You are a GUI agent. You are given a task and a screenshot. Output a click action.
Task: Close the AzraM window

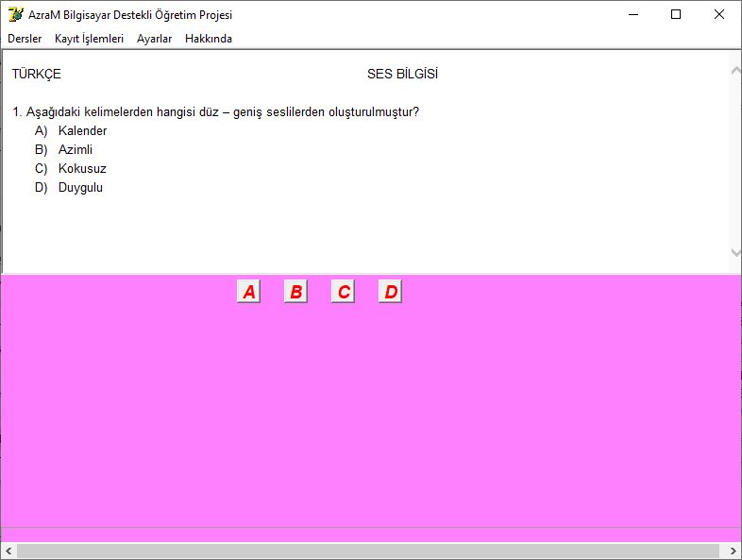point(718,14)
